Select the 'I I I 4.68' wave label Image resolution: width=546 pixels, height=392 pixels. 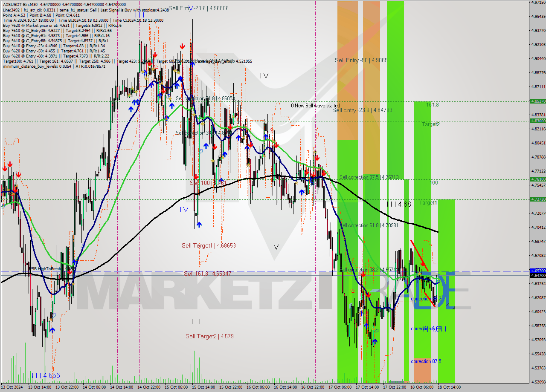click(399, 204)
